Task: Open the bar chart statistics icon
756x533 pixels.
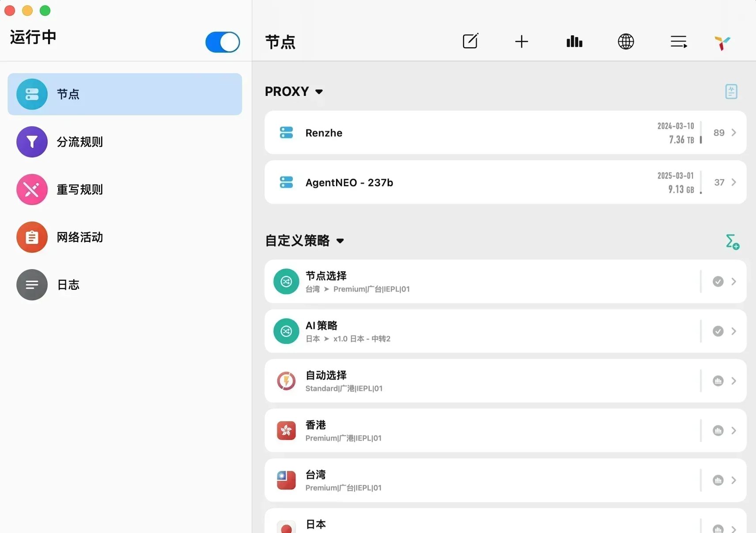Action: click(x=574, y=42)
